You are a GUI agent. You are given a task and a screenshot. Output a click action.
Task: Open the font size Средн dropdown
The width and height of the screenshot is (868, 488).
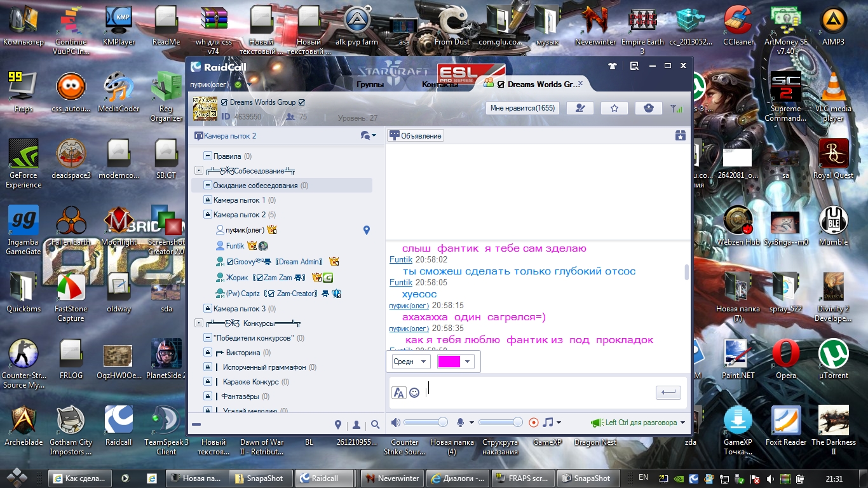411,362
